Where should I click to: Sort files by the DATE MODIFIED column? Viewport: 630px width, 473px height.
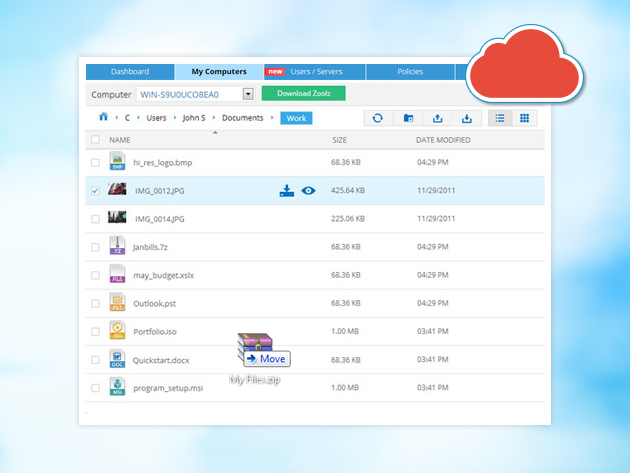(443, 140)
